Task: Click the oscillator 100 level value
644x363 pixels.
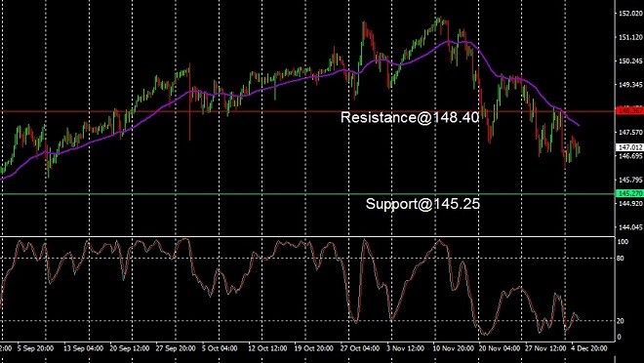Action: (624, 242)
